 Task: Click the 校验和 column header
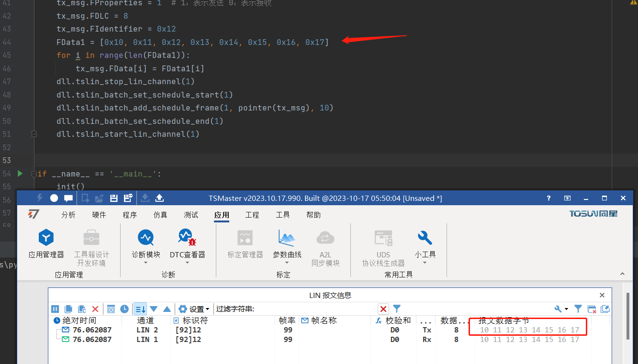[x=394, y=320]
